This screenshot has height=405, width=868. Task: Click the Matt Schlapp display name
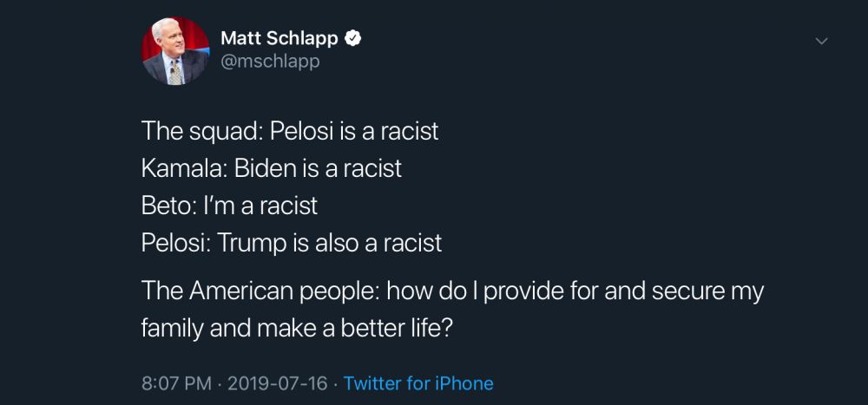[279, 38]
